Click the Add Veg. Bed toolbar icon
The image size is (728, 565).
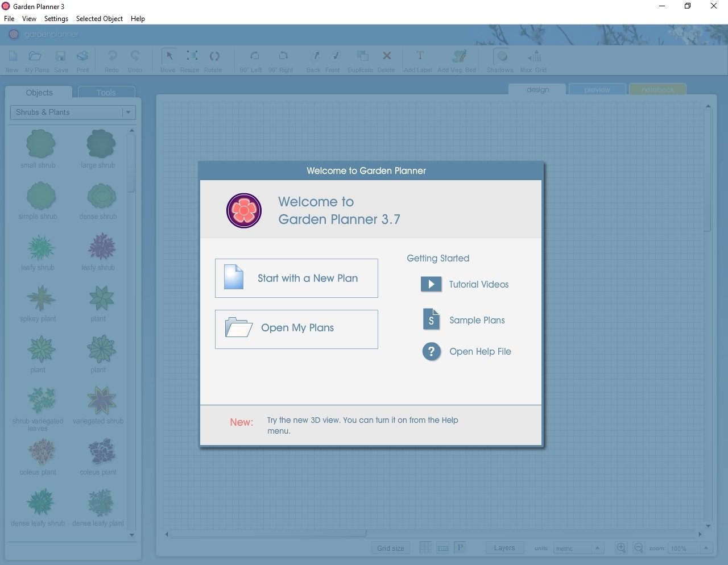(458, 56)
